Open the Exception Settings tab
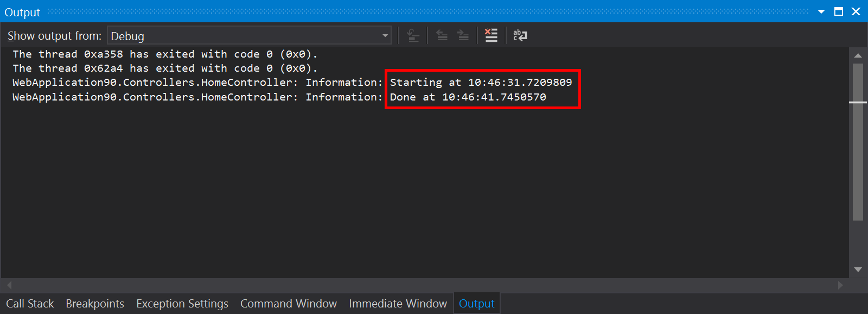 click(182, 304)
